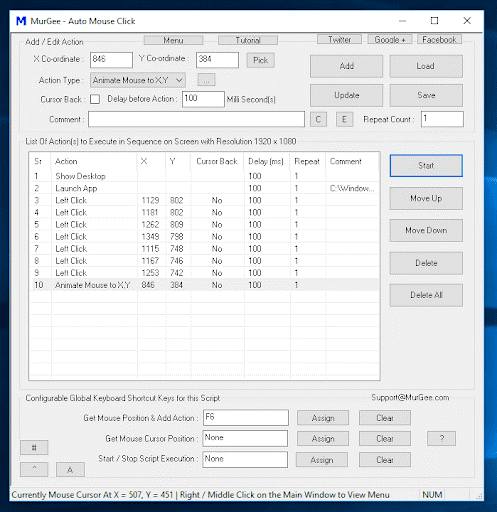Focus the X Co-ordinate input field
497x512 pixels.
pos(111,60)
